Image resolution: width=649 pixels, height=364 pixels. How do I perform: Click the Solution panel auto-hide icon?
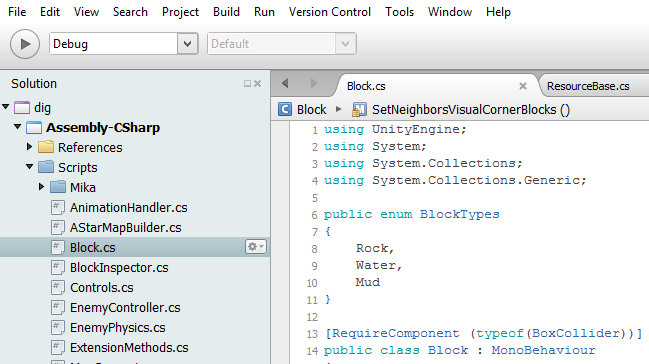(247, 84)
